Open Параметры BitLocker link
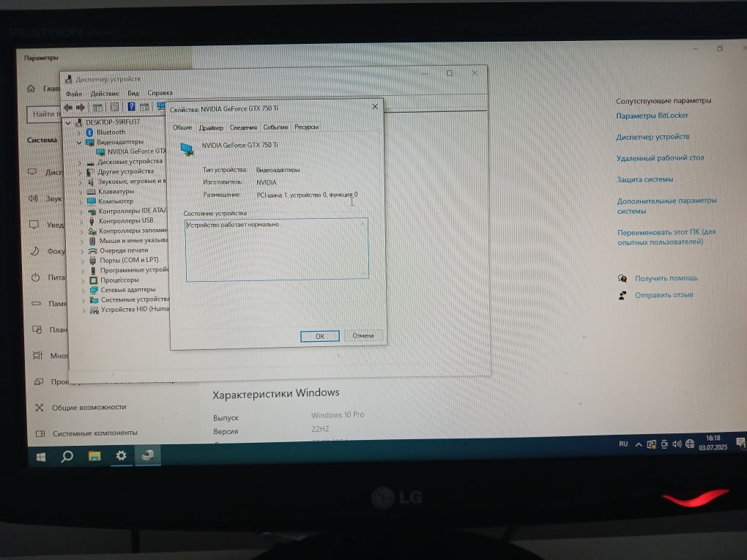Viewport: 747px width, 560px height. [x=652, y=116]
